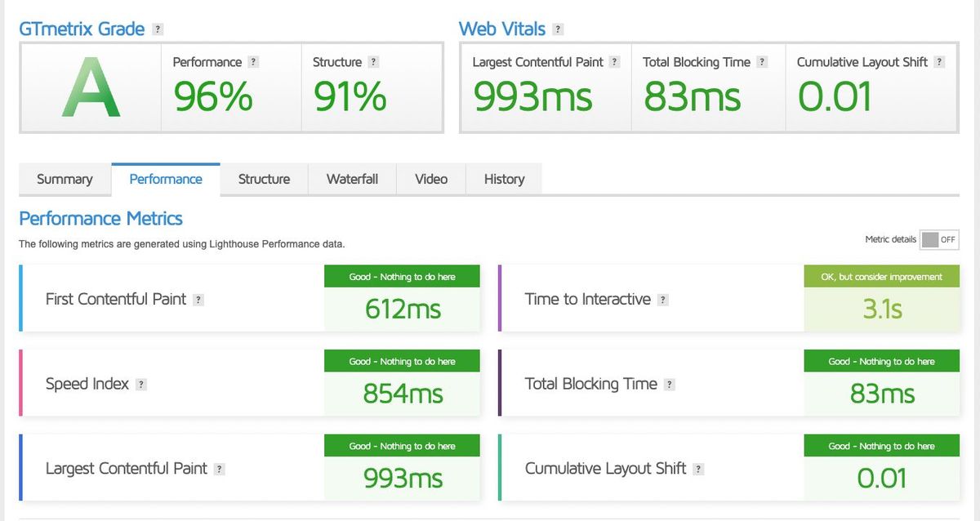980x521 pixels.
Task: Click help icon beside Web Vitals heading
Action: [558, 29]
